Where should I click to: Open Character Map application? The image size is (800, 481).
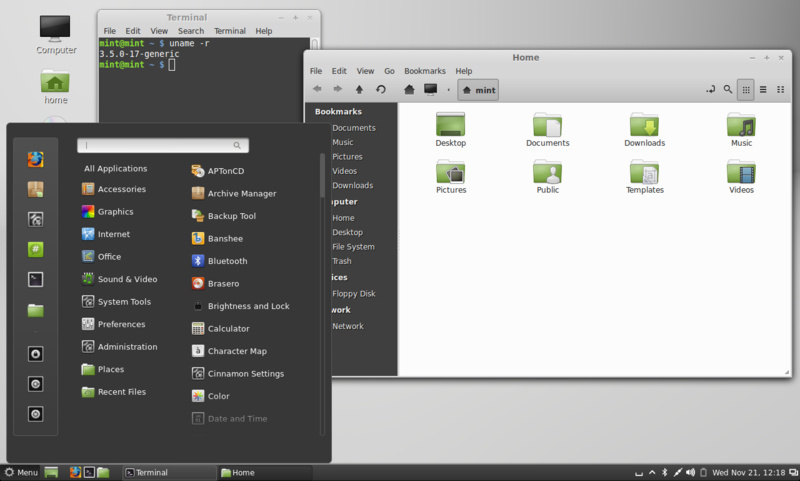point(229,351)
